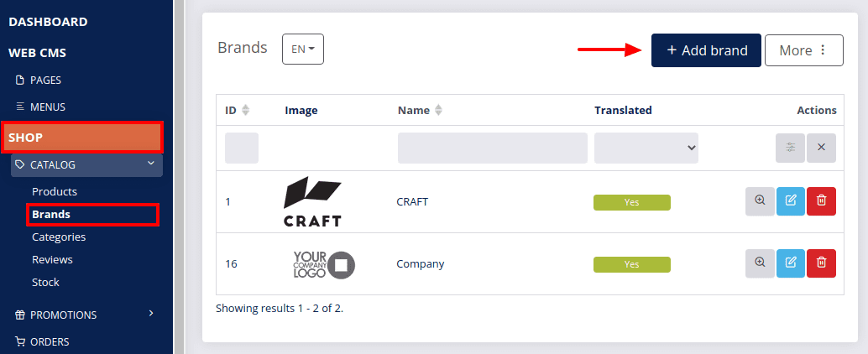Delete the CRAFT brand
This screenshot has width=868, height=354.
coord(822,201)
